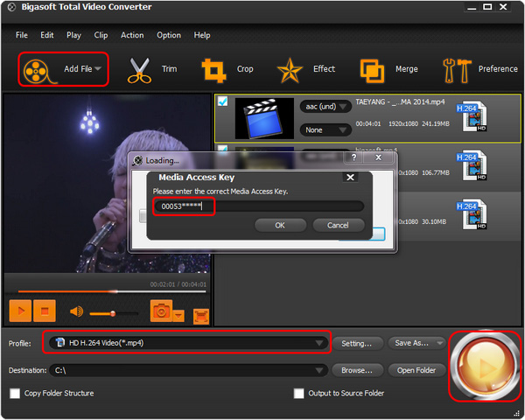Click the Merge icon

(x=372, y=71)
